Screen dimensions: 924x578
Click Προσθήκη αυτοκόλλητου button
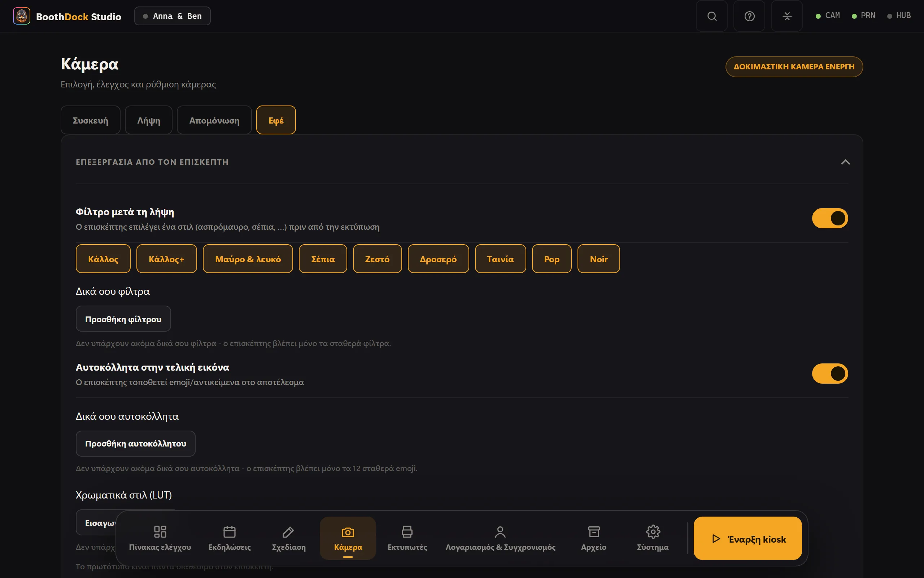(x=136, y=444)
